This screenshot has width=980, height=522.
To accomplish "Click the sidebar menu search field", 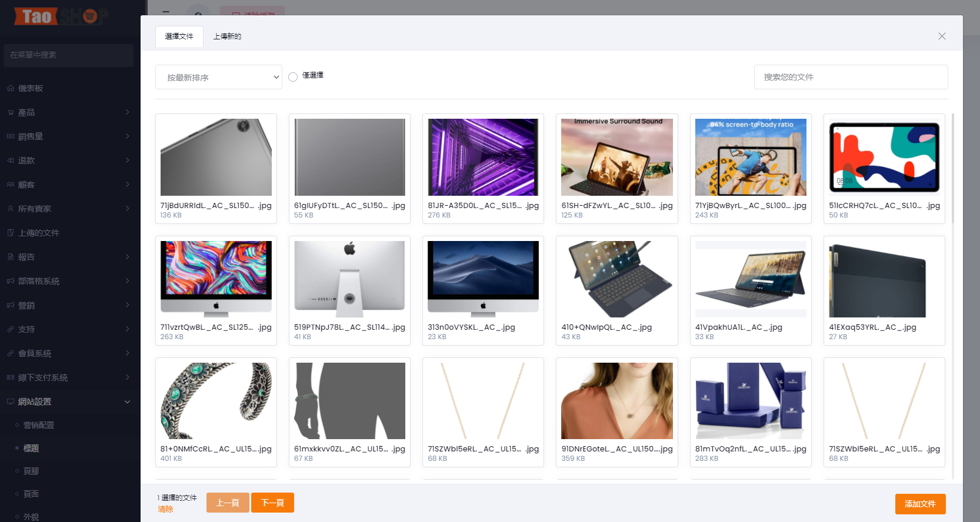I will (68, 55).
